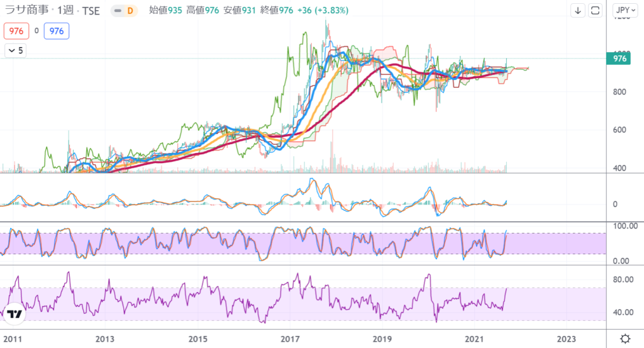
Task: Click the ラサ商事 symbol title
Action: pyautogui.click(x=25, y=10)
